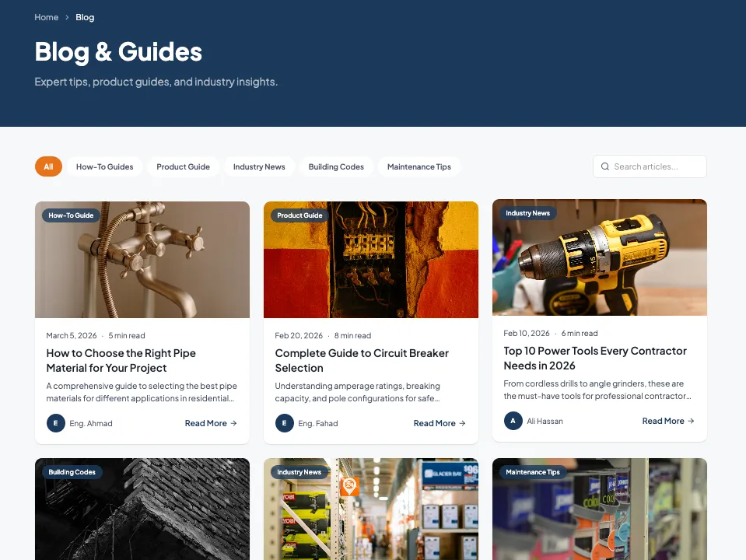Click the paint supplies shelf thumbnail
Screen dimensions: 746x560
point(600,509)
